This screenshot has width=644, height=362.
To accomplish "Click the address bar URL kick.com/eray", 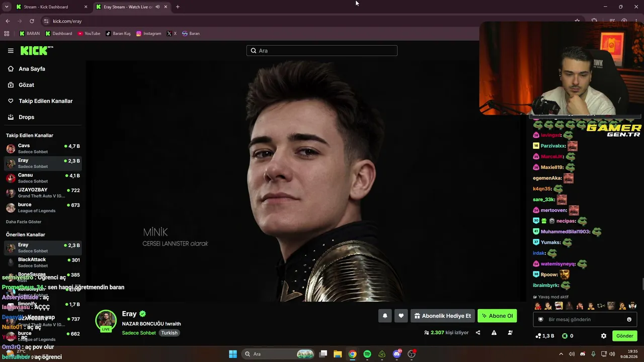I will [67, 21].
